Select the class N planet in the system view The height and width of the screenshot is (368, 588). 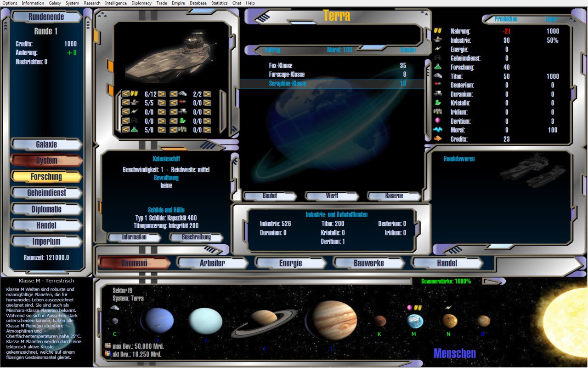click(x=449, y=321)
